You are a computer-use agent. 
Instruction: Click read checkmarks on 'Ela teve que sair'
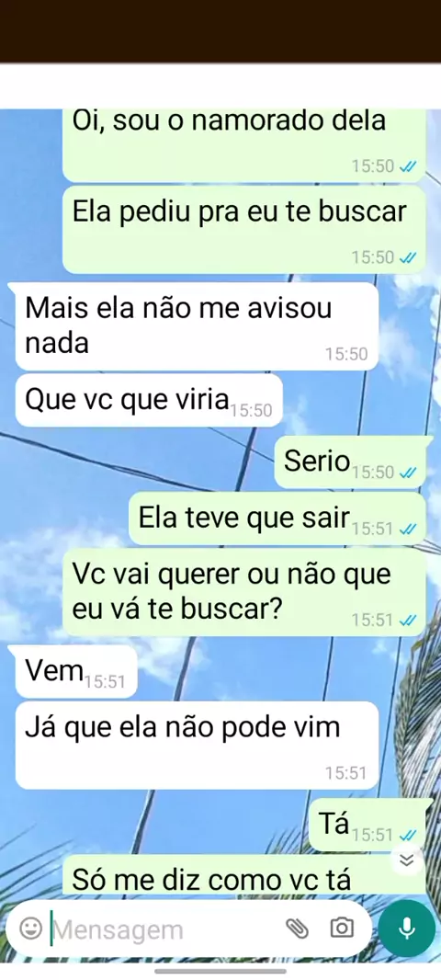(x=407, y=529)
